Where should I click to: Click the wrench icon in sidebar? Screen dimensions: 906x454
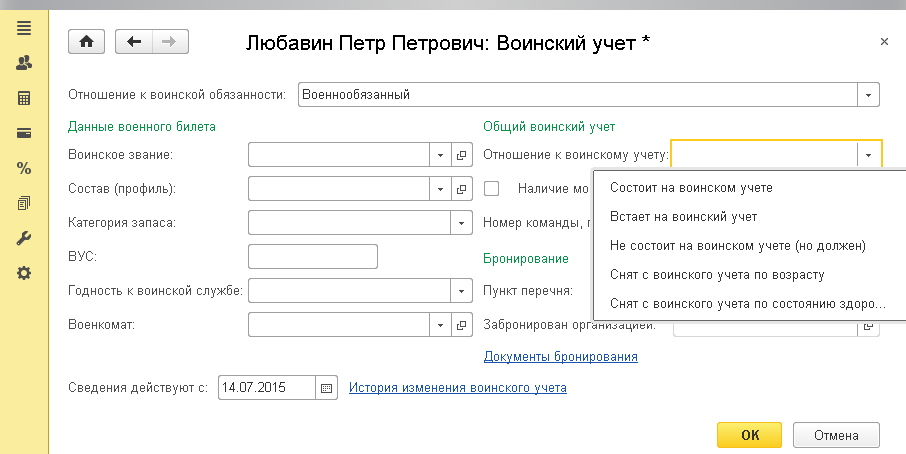point(24,238)
